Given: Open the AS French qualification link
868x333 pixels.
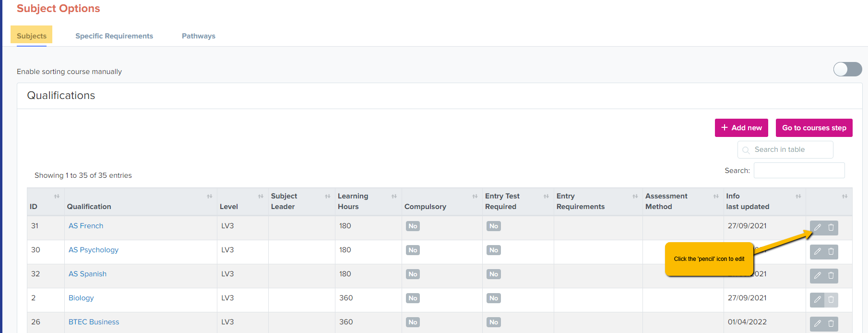Looking at the screenshot, I should (86, 226).
